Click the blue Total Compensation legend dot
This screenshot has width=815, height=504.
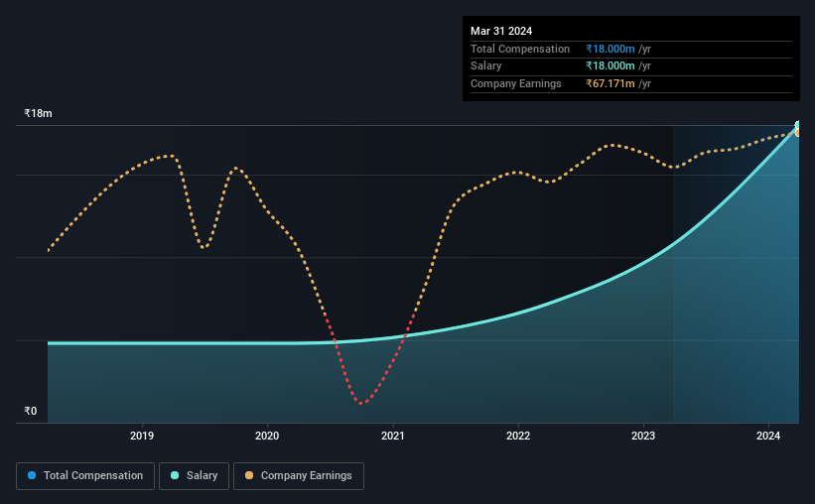pyautogui.click(x=32, y=475)
